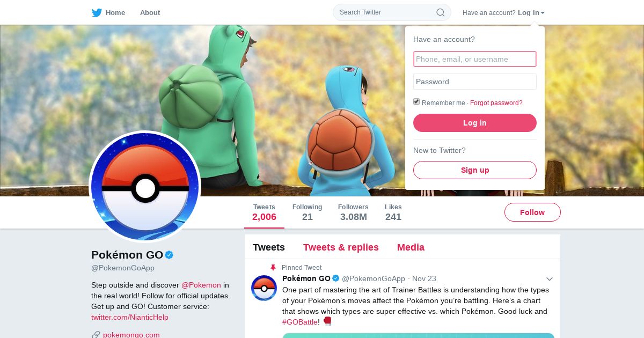Viewport: 644px width, 338px height.
Task: Click the pink Log in button
Action: coord(475,123)
